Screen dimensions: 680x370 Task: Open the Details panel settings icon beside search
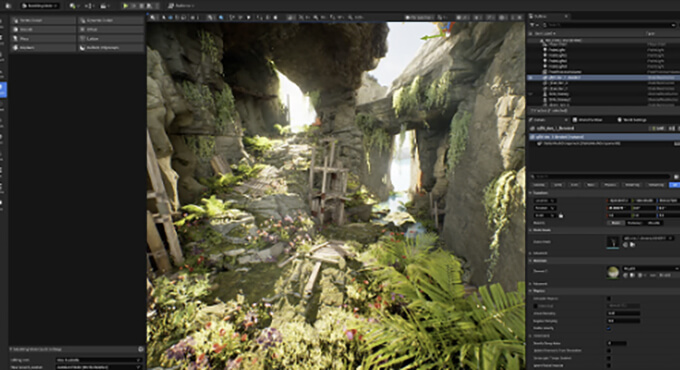(x=676, y=177)
